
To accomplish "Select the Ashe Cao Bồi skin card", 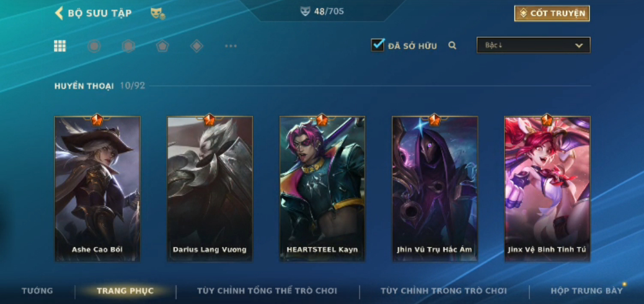I will point(97,189).
